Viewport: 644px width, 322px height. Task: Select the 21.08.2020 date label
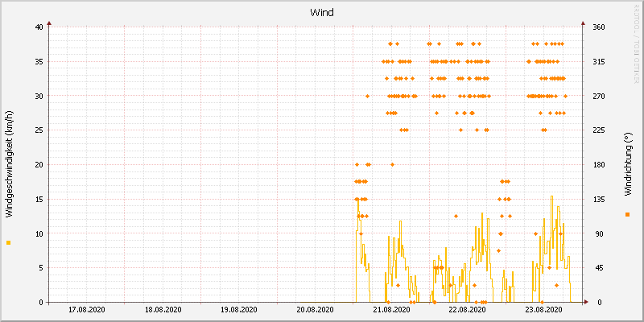pos(392,310)
